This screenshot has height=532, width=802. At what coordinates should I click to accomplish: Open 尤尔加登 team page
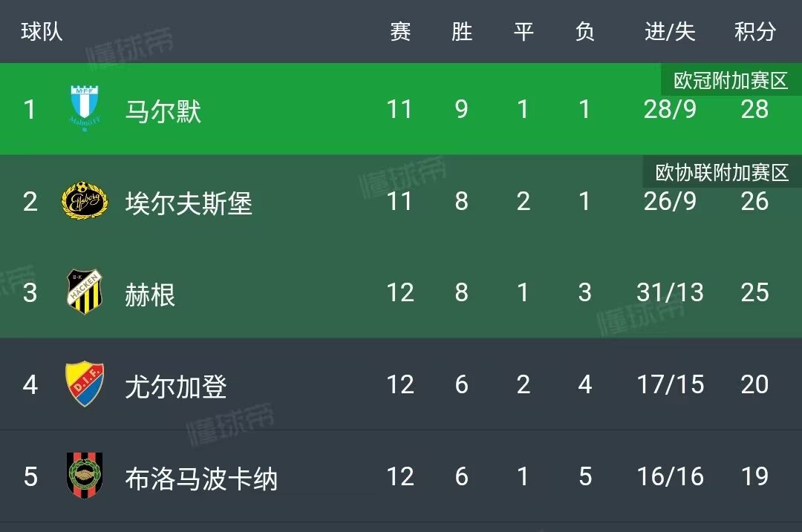pyautogui.click(x=176, y=386)
